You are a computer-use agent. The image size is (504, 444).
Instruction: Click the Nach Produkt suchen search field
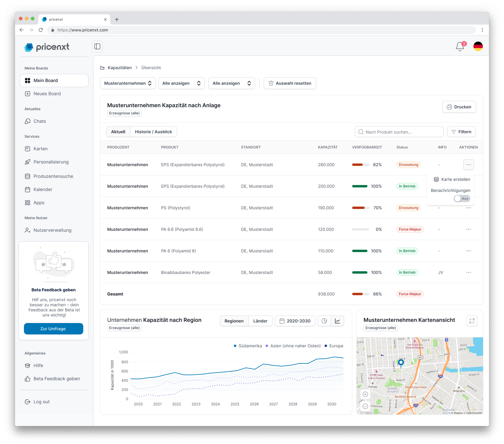pos(399,132)
